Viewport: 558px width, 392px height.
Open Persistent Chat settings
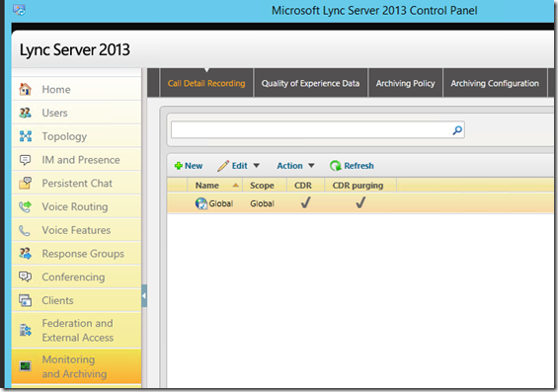[77, 184]
